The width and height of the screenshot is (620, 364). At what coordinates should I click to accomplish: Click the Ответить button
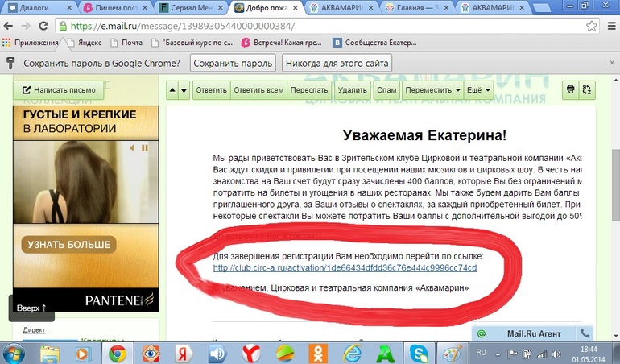tap(212, 90)
